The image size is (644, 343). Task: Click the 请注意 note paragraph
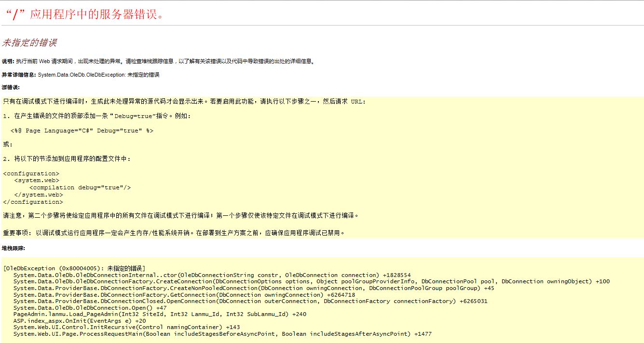pos(181,215)
